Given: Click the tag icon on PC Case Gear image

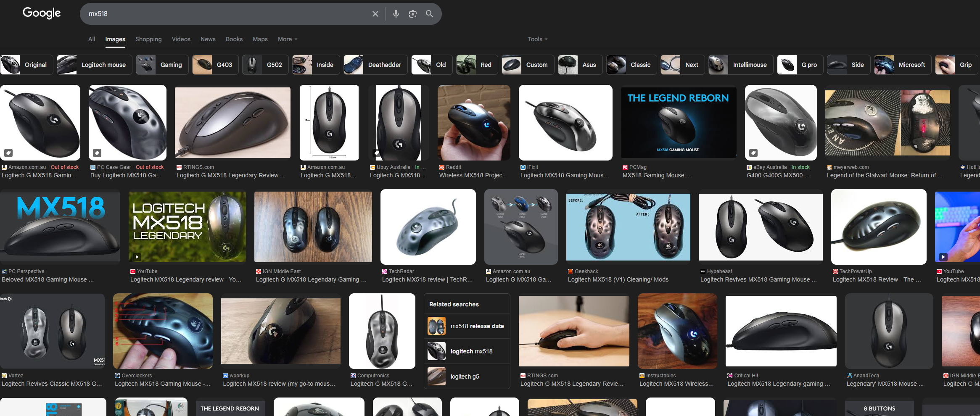Looking at the screenshot, I should click(97, 153).
